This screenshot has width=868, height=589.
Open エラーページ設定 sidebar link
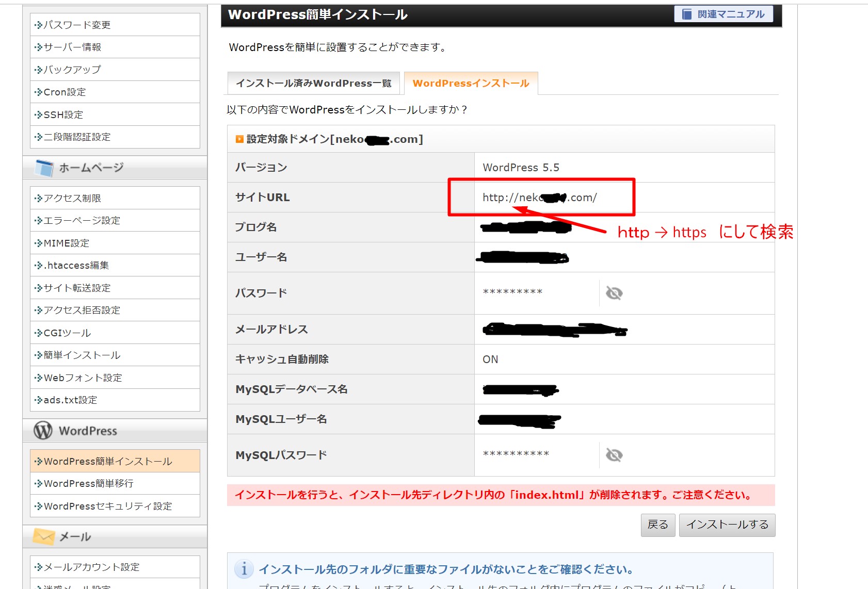click(115, 220)
